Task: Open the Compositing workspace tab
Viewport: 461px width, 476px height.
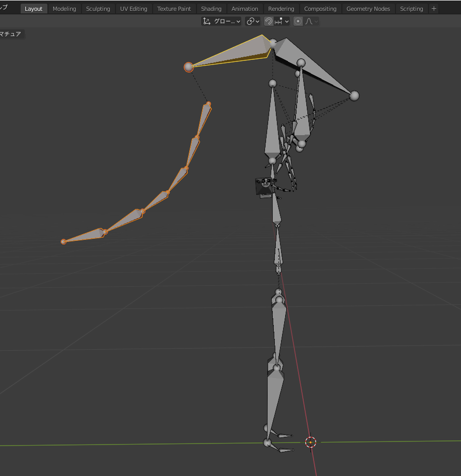Action: [x=320, y=9]
